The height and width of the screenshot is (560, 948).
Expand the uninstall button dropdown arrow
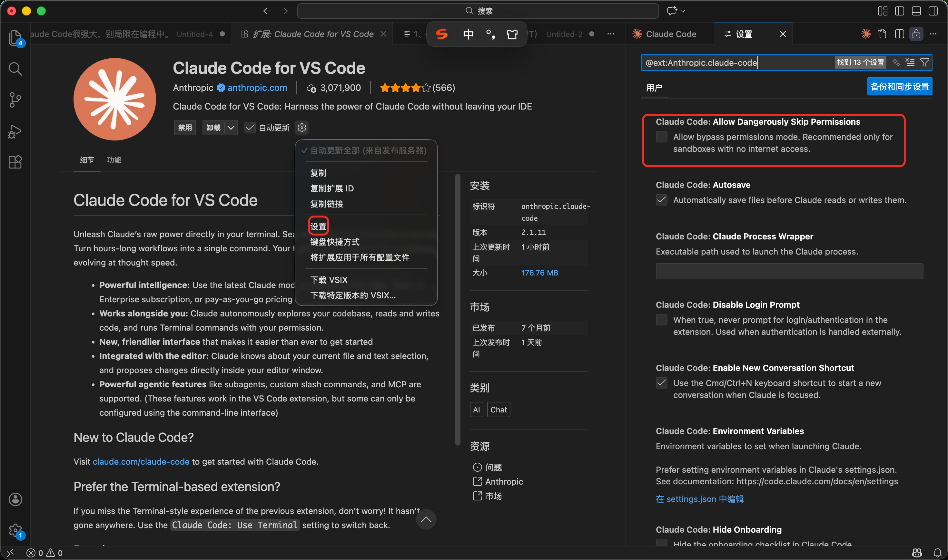[231, 128]
